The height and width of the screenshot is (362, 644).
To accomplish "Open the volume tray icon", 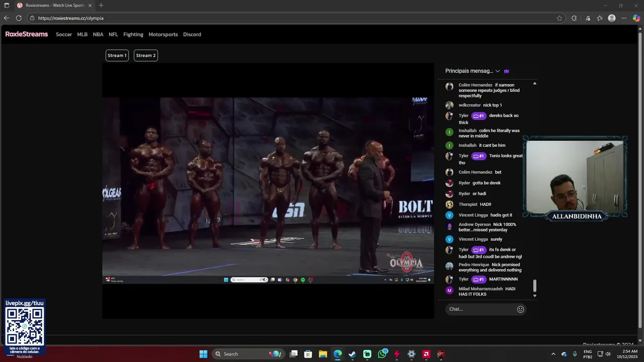I will (x=608, y=354).
